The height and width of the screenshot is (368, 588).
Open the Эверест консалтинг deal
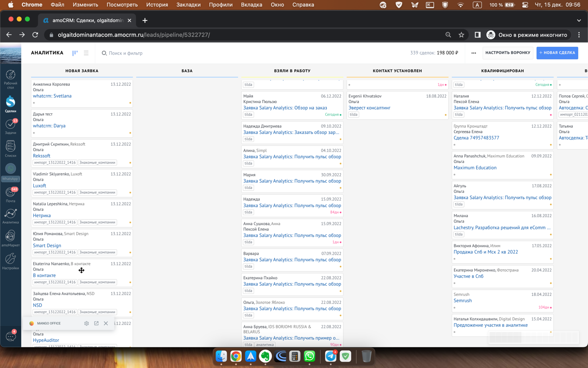[369, 108]
